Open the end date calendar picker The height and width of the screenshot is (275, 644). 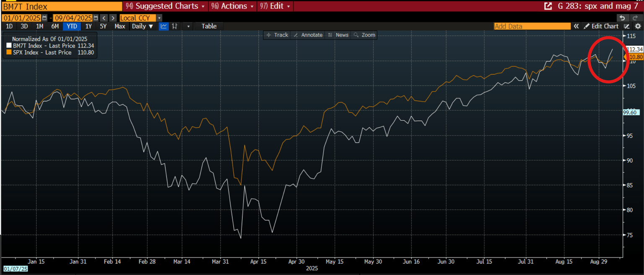point(96,18)
